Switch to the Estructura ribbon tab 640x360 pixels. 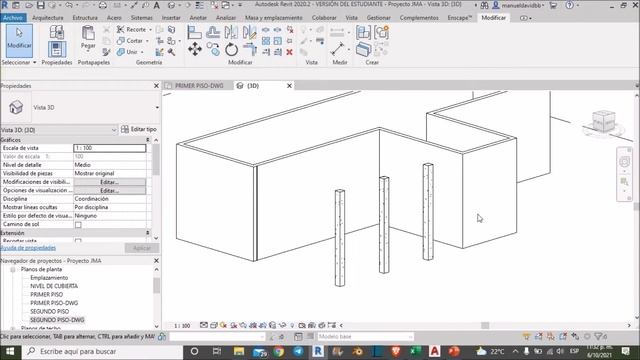85,18
